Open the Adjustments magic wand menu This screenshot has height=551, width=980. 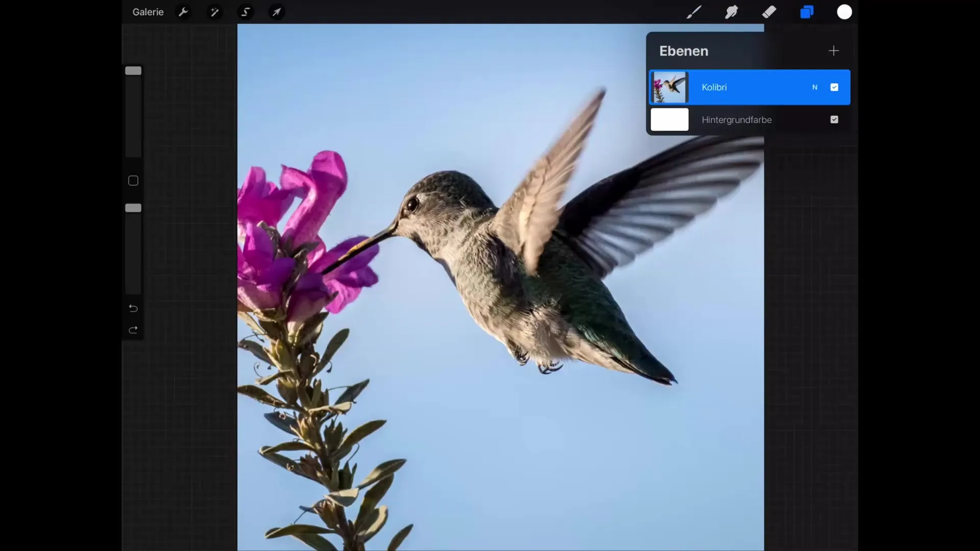point(214,12)
